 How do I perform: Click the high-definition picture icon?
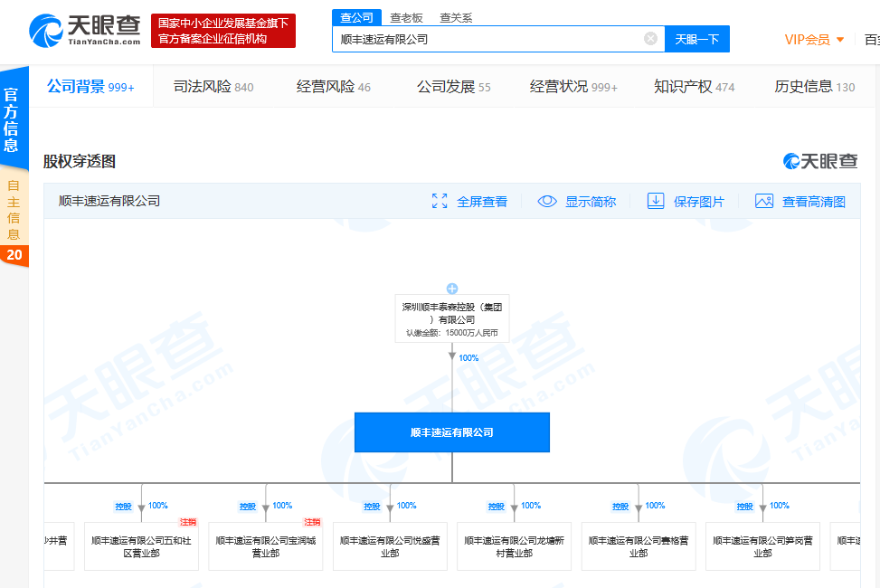[764, 201]
